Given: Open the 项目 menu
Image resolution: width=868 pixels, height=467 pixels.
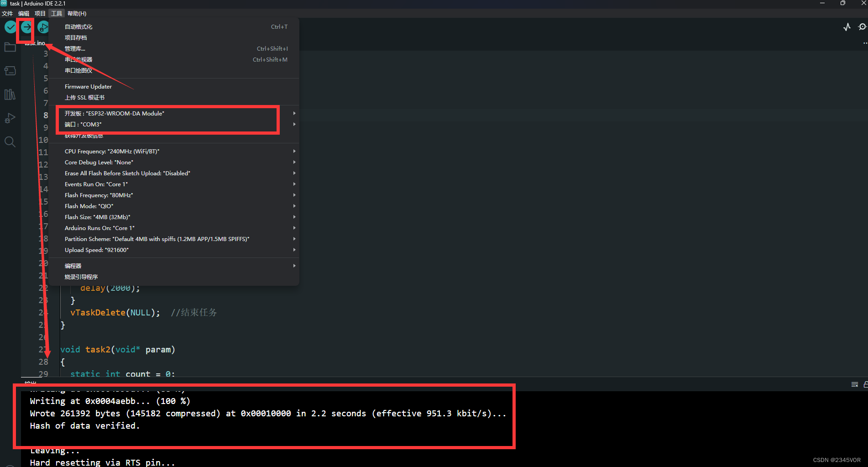Looking at the screenshot, I should [40, 14].
